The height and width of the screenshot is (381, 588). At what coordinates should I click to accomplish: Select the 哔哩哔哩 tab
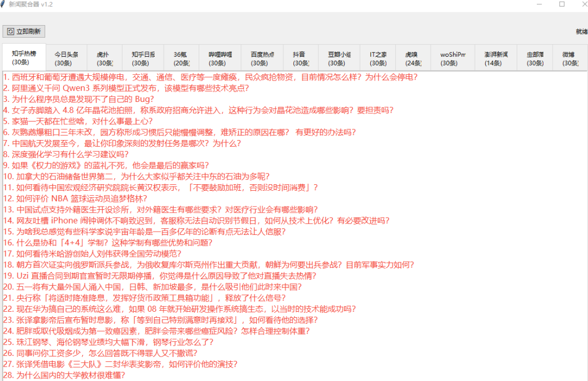click(220, 58)
